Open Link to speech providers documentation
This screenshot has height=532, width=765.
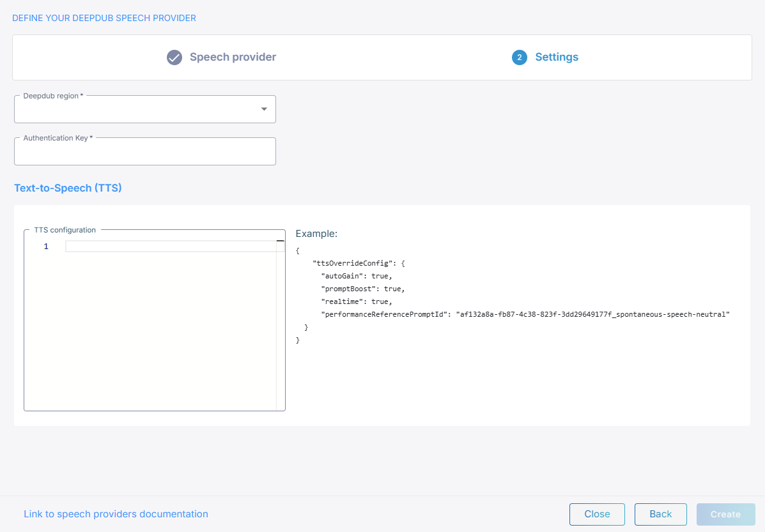(x=116, y=514)
